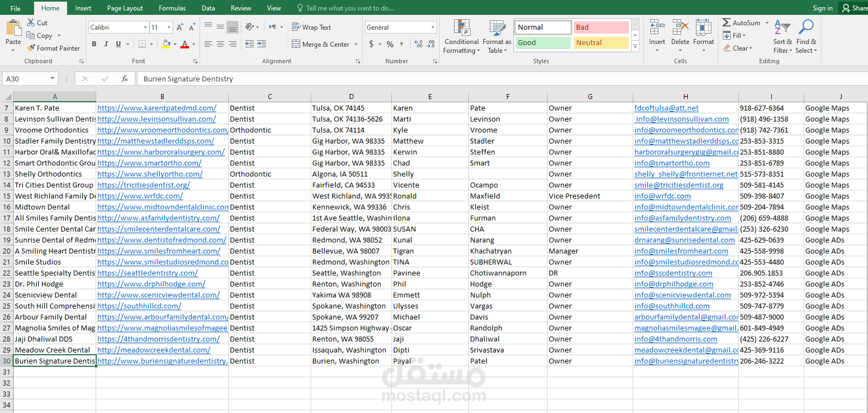Click the Cut scissors icon
Viewport: 868px width, 413px height.
click(x=31, y=23)
